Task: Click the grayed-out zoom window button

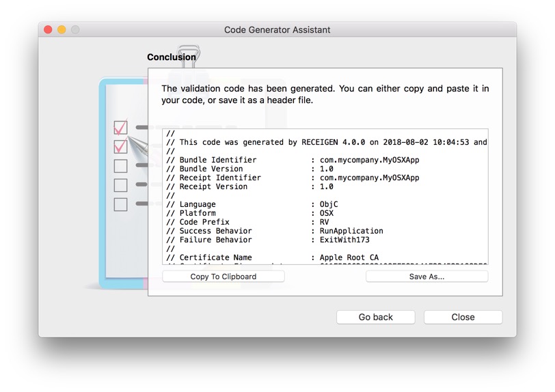Action: tap(75, 30)
